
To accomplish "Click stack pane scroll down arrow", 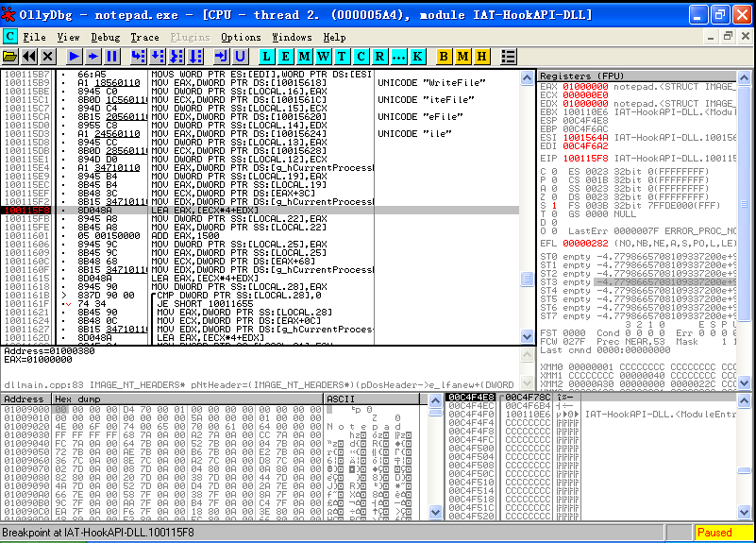I will pyautogui.click(x=745, y=512).
